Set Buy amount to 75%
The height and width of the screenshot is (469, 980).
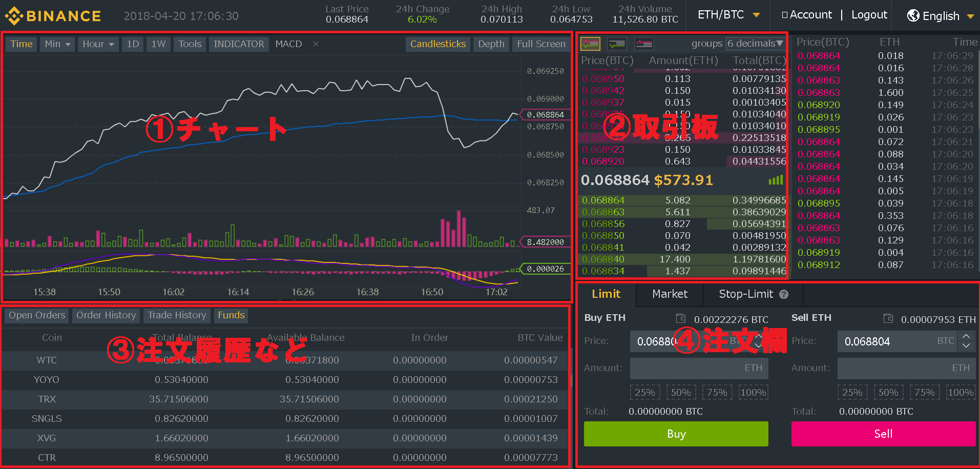[x=717, y=393]
